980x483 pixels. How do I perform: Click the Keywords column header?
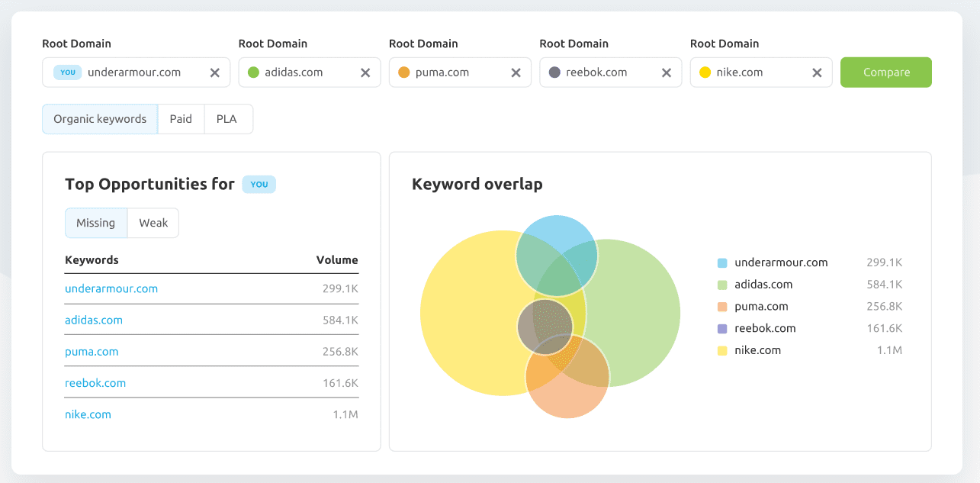click(x=92, y=260)
